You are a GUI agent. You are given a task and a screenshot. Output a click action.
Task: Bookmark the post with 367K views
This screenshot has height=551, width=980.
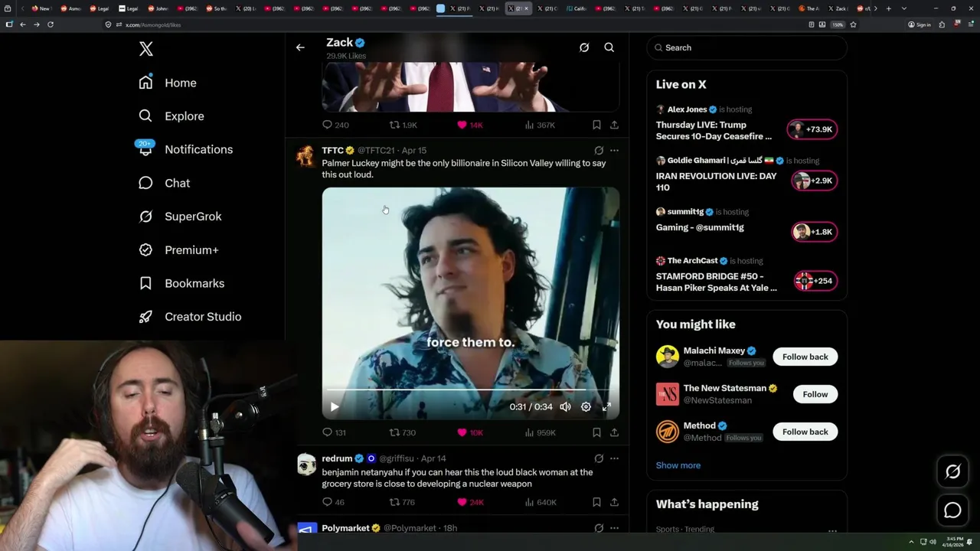coord(596,125)
